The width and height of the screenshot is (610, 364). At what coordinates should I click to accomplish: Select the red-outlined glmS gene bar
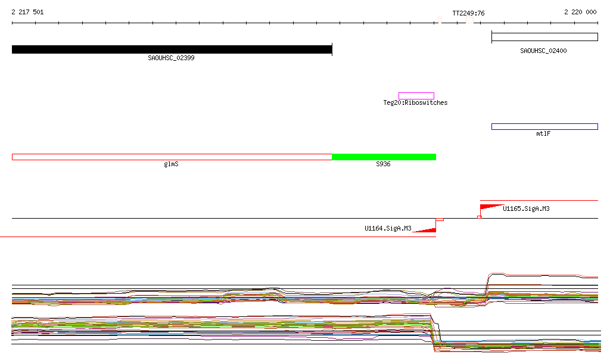172,157
